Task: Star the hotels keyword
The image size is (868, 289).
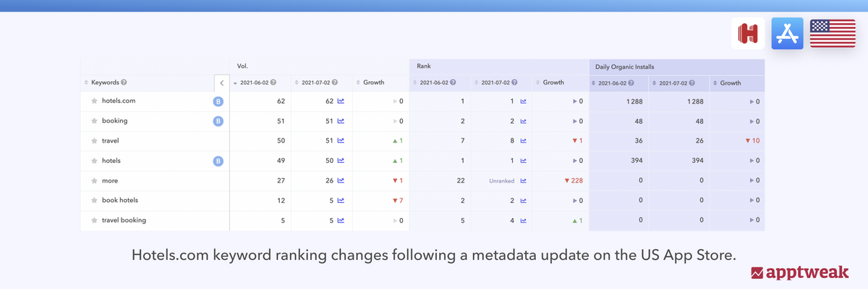Action: pyautogui.click(x=94, y=161)
